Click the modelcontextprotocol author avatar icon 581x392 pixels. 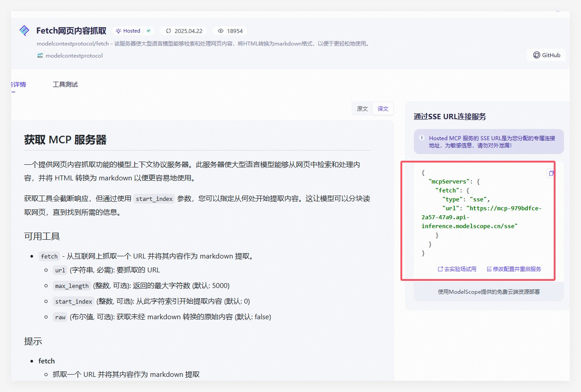(x=40, y=56)
